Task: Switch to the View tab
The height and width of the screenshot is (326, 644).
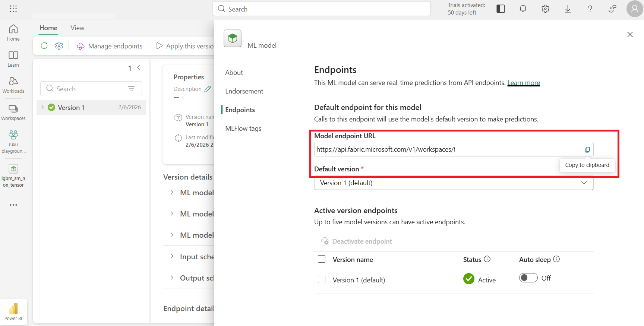Action: pos(77,28)
